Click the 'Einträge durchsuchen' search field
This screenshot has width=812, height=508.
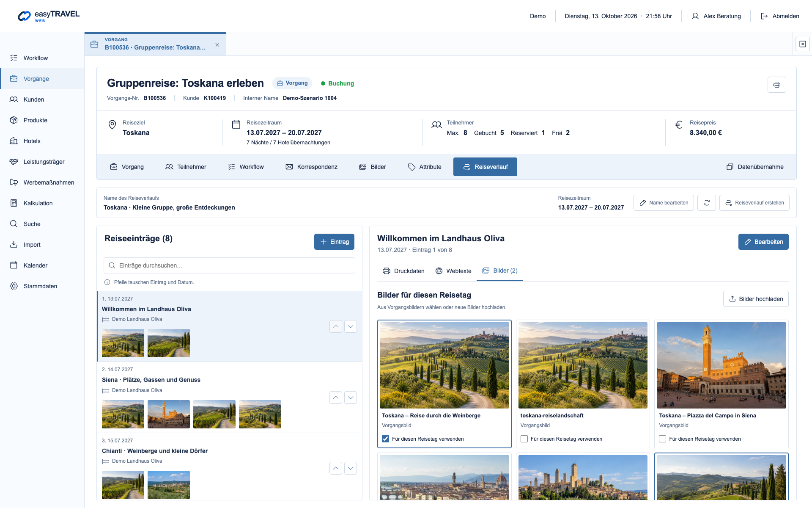[229, 265]
